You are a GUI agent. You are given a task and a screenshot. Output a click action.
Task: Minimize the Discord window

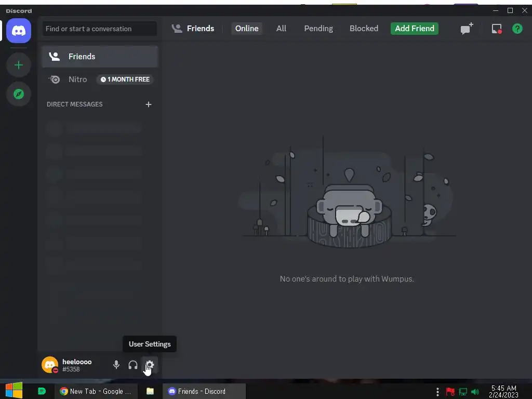coord(495,10)
